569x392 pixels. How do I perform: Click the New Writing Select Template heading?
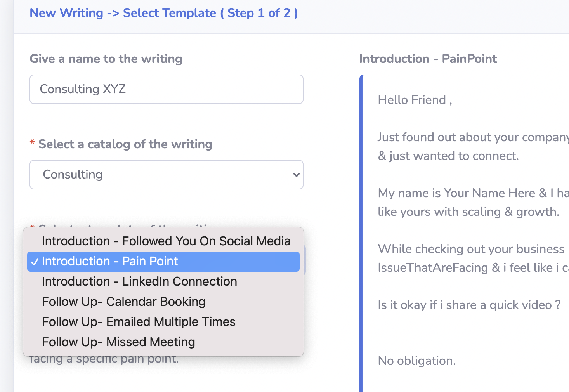pos(164,13)
